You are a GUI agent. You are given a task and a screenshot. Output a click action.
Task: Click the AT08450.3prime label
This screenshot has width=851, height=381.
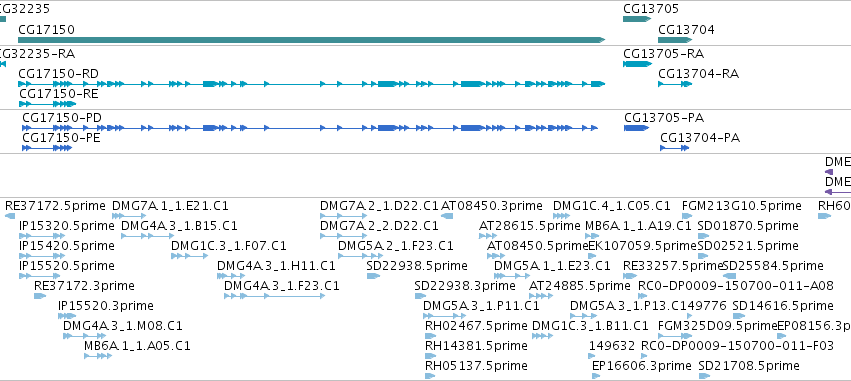[492, 206]
